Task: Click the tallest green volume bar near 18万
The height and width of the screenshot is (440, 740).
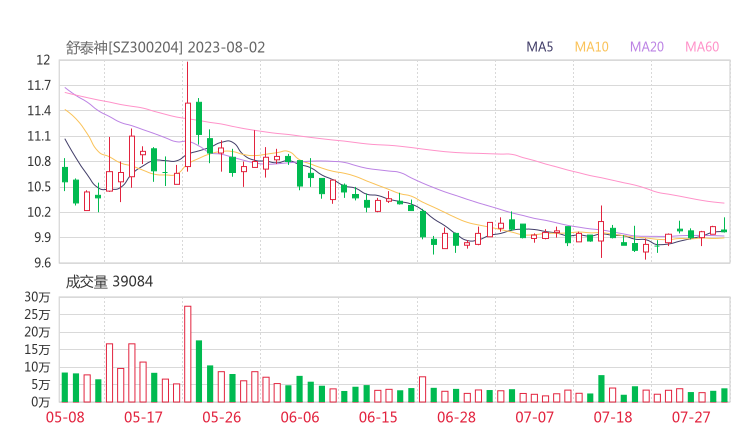Action: (x=199, y=371)
